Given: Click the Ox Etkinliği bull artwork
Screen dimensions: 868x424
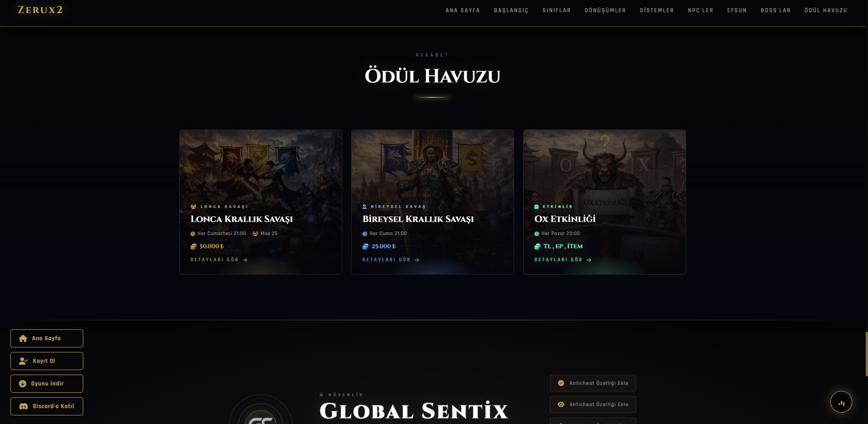Looking at the screenshot, I should pos(605,165).
